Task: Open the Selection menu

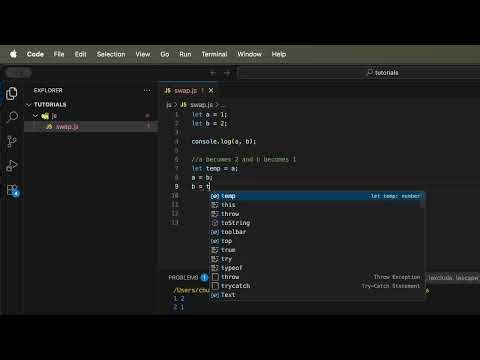Action: (111, 54)
